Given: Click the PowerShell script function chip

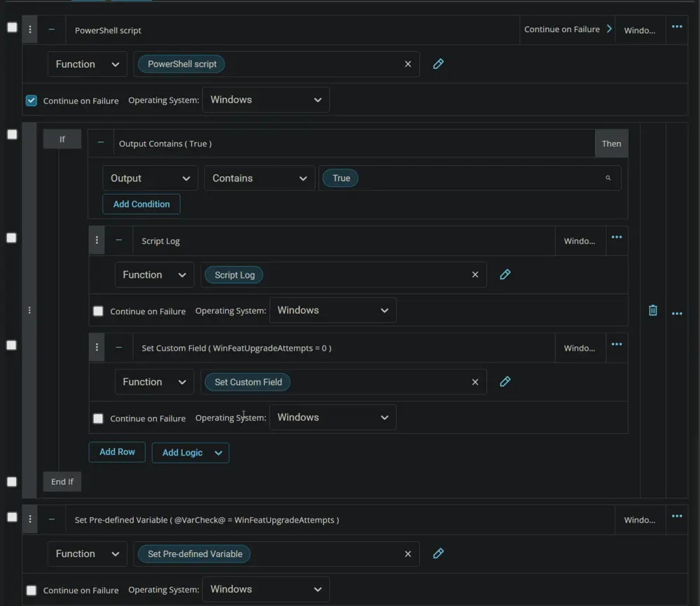Looking at the screenshot, I should point(182,64).
